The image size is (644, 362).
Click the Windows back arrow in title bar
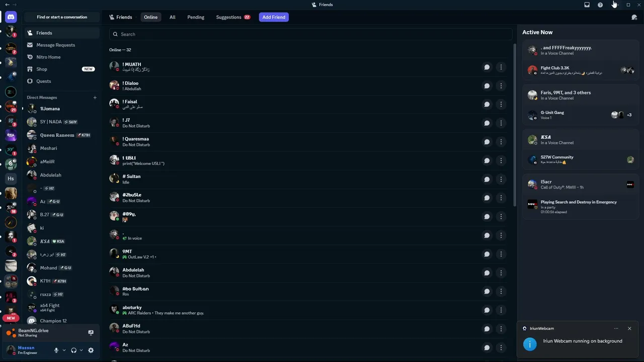7,5
